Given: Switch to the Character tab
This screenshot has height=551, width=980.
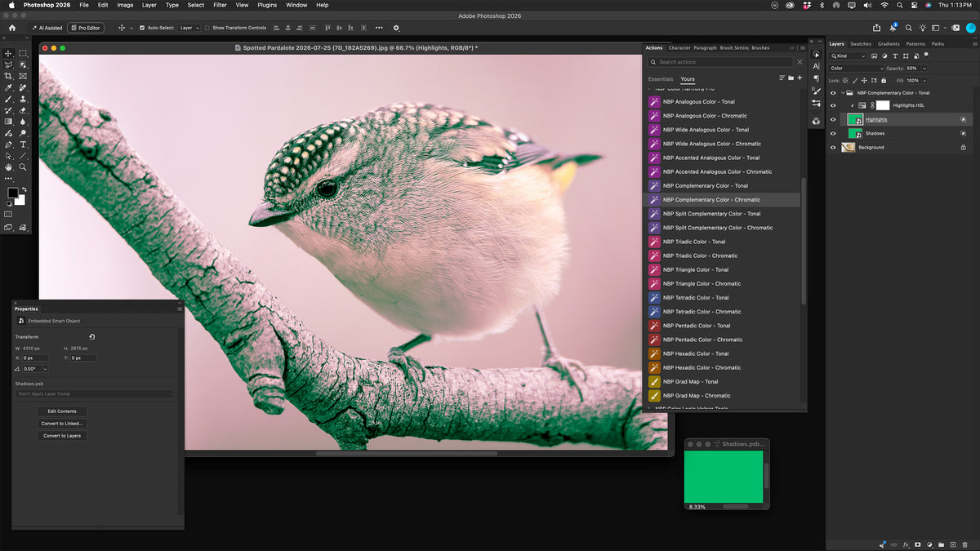Looking at the screenshot, I should click(x=679, y=48).
